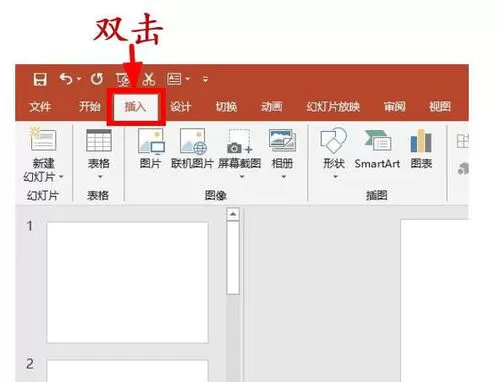Open the Undo history dropdown arrow
Screen dimensions: 500x382
click(x=79, y=79)
